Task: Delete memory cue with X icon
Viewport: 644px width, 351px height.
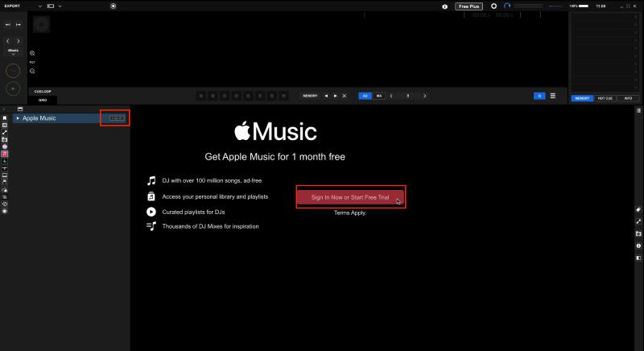Action: (x=345, y=96)
